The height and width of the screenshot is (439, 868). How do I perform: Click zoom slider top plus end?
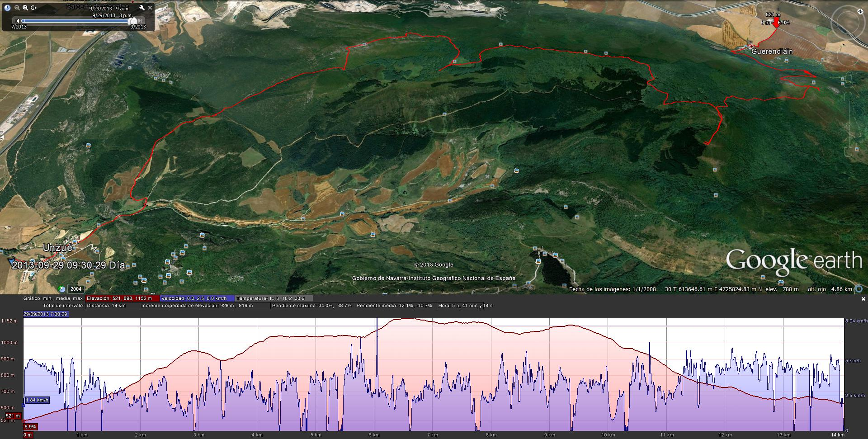point(849,96)
